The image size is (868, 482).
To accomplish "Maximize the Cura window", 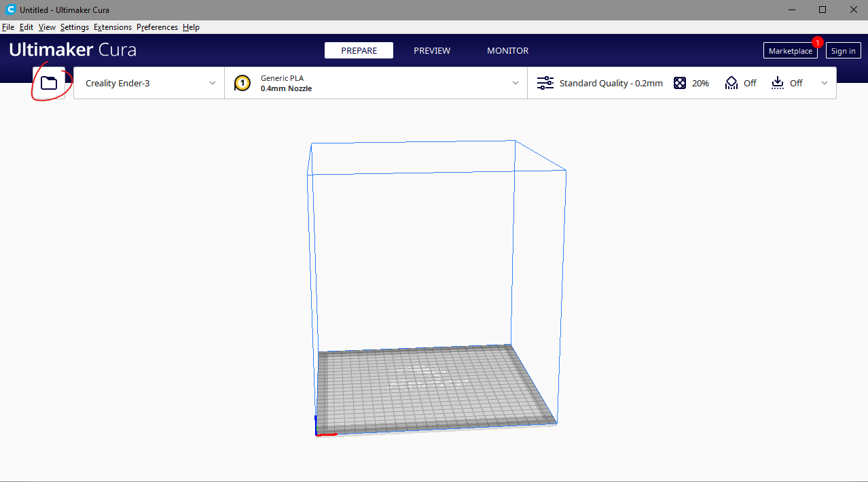I will point(822,10).
